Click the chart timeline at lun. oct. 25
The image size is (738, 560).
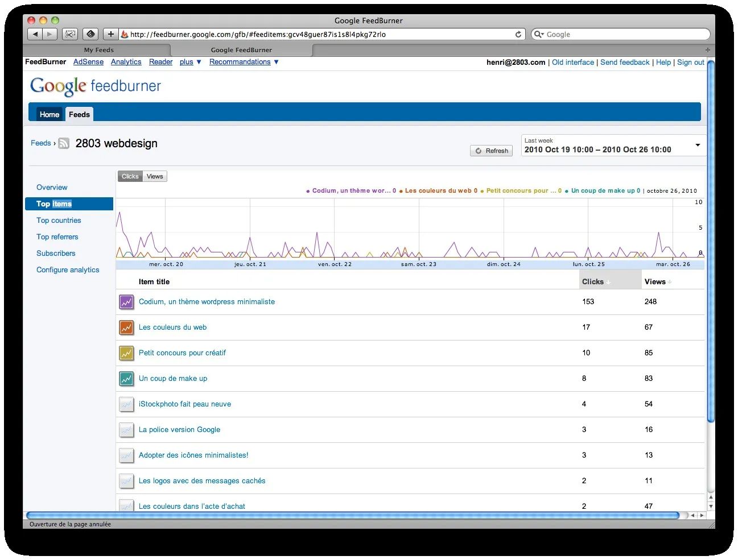coord(588,264)
